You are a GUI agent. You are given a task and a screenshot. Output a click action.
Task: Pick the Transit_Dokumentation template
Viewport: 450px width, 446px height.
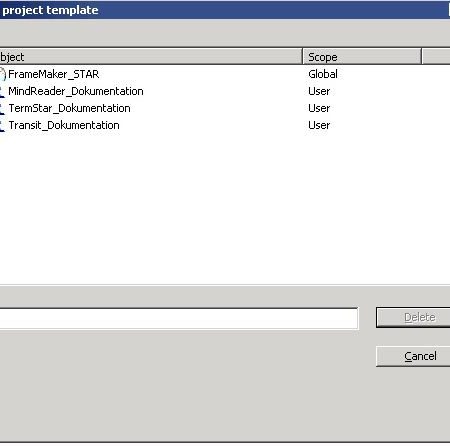(64, 125)
